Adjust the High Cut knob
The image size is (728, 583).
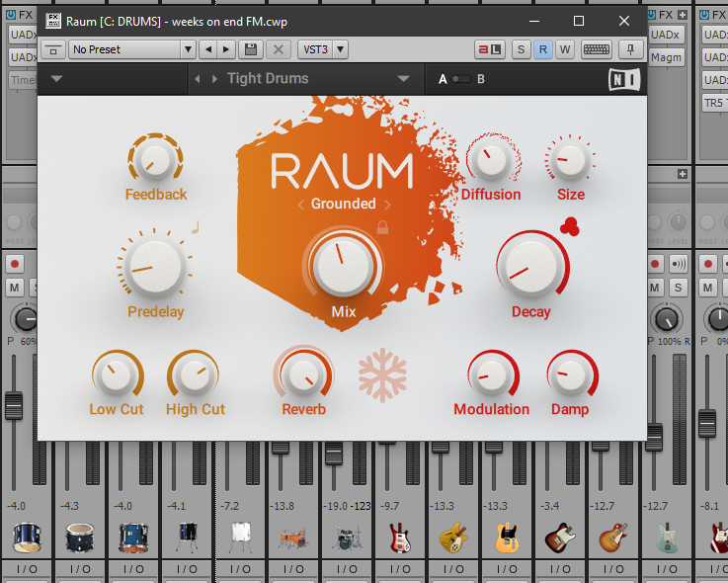[x=195, y=375]
